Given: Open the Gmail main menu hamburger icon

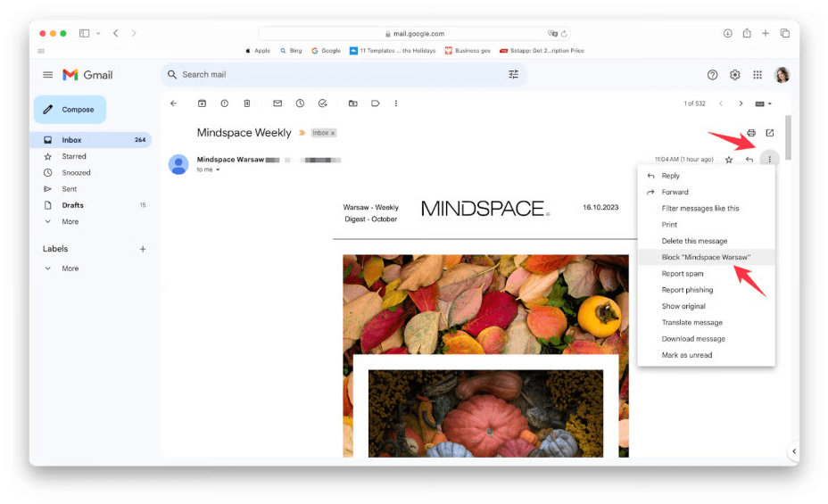Looking at the screenshot, I should 47,74.
